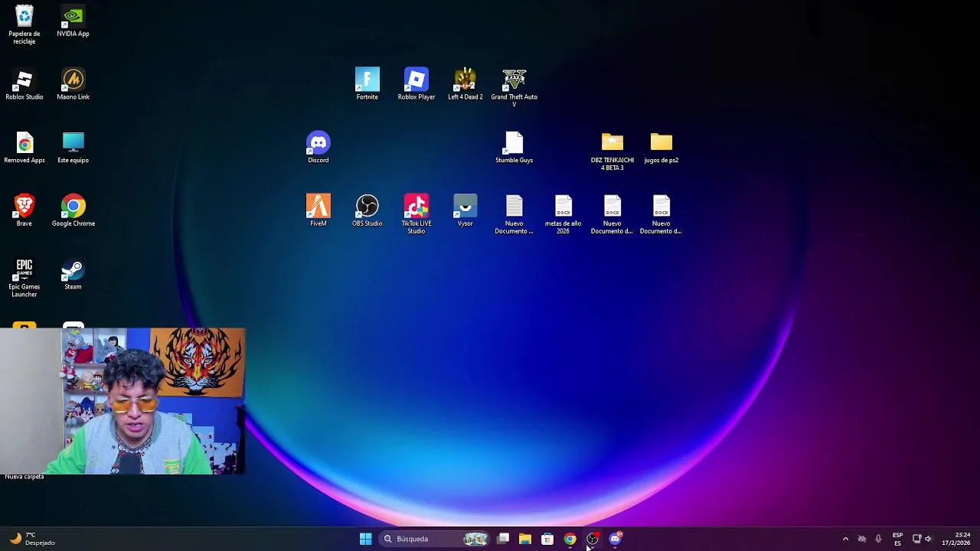The height and width of the screenshot is (551, 980).
Task: Select the Maono Link shortcut
Action: [73, 84]
